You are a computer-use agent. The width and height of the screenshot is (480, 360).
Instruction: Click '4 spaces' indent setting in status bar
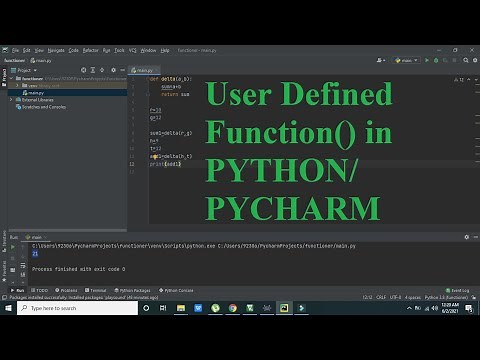point(413,297)
